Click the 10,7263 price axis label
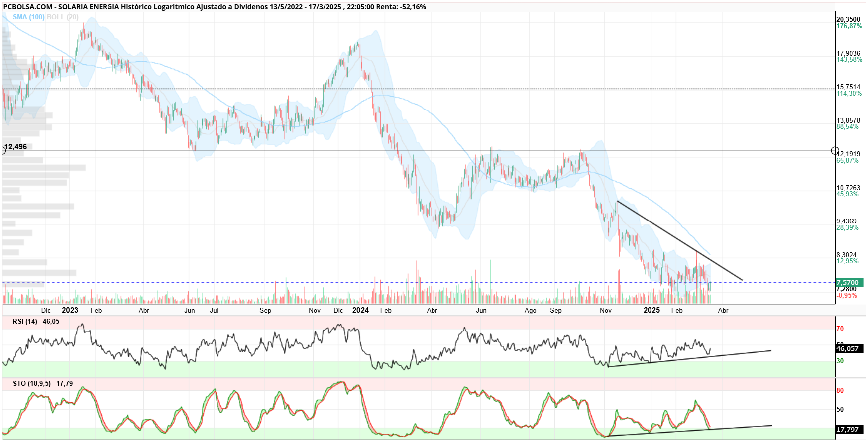This screenshot has height=442, width=868. pos(848,188)
